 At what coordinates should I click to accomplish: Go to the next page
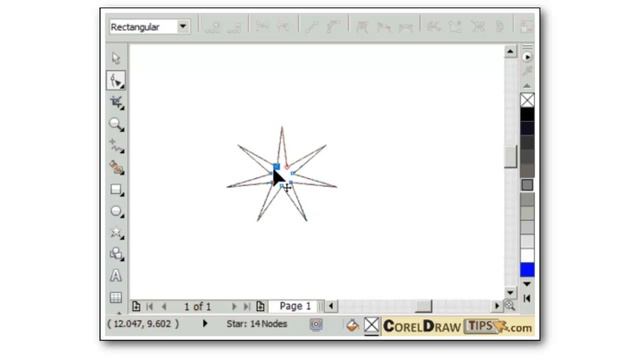coord(234,307)
